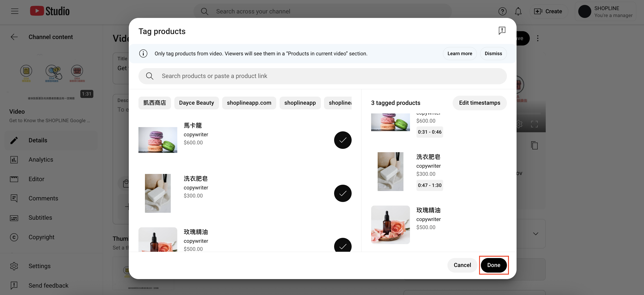
Task: Open the Details pencil menu item
Action: pos(51,140)
